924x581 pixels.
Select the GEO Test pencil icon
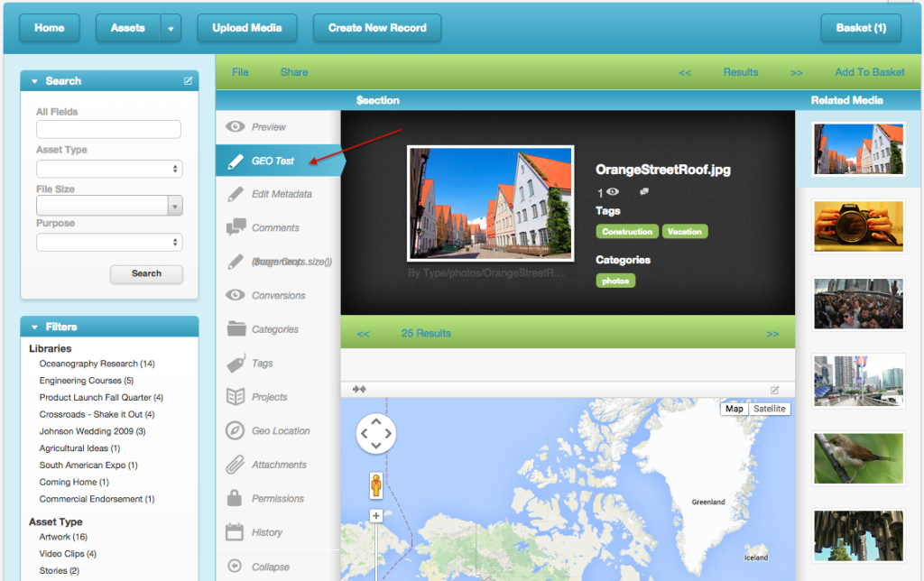[x=236, y=161]
